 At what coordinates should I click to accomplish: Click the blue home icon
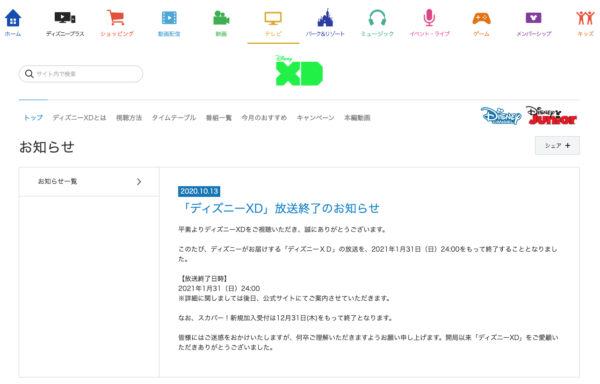click(x=13, y=18)
